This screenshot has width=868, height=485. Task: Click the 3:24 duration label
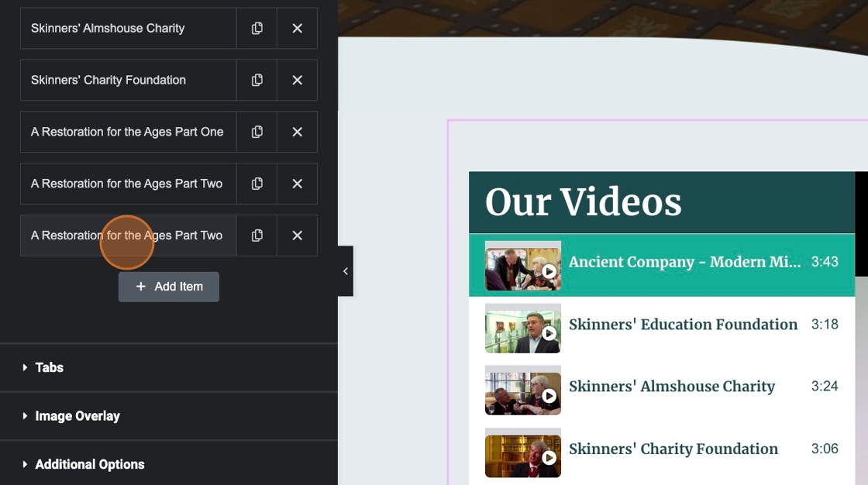click(x=825, y=387)
